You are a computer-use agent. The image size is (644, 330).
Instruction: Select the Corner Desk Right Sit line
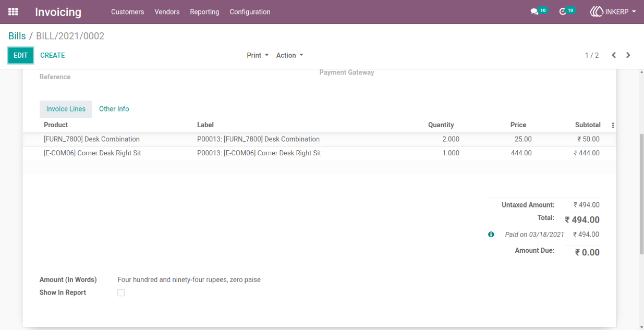click(x=319, y=153)
